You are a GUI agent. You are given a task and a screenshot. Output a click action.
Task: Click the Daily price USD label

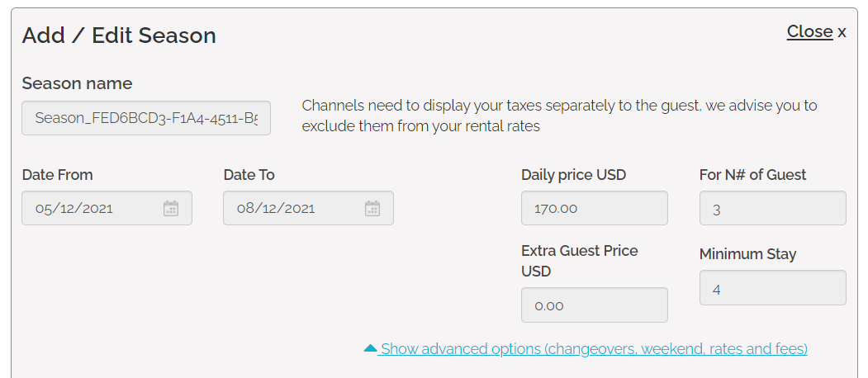tap(573, 175)
